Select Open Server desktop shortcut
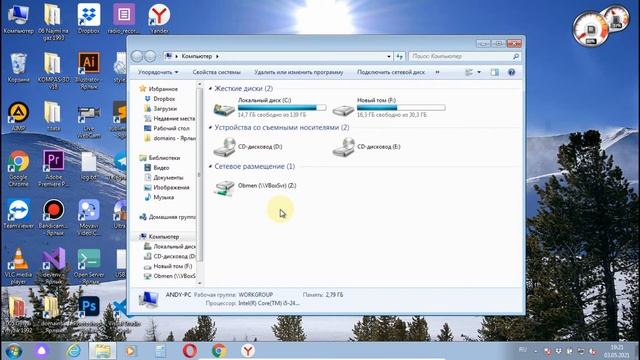 [x=89, y=266]
